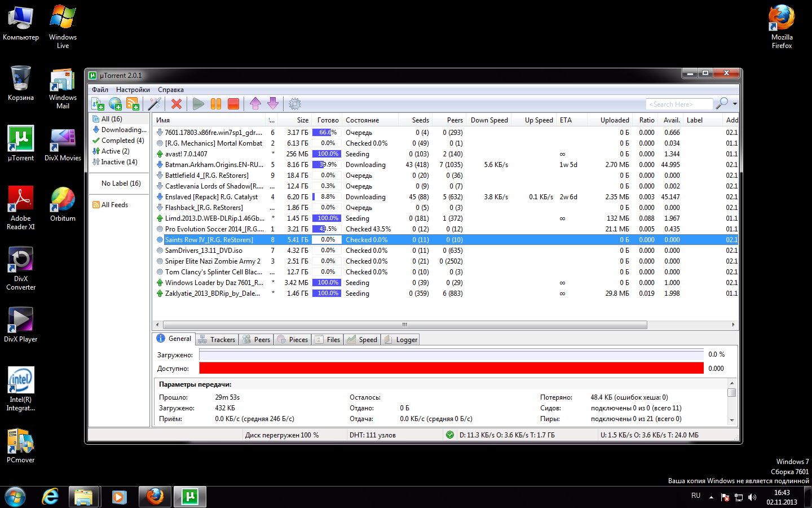Switch to the Peers tab

(256, 339)
